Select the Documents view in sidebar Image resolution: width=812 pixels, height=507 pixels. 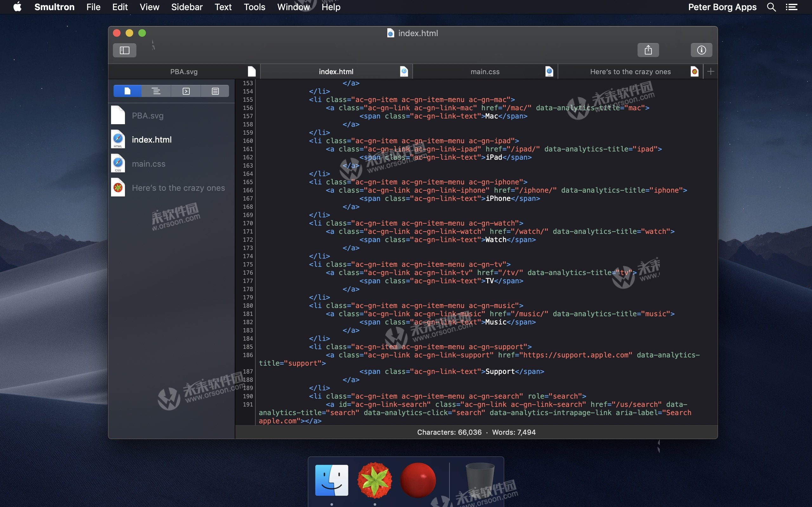point(127,91)
